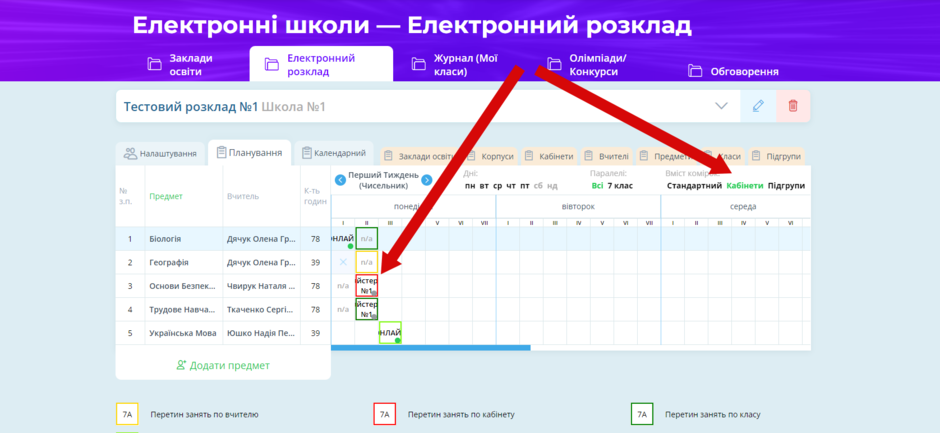
Task: Click the Перший Тиждень (Чисельник) label
Action: [x=384, y=180]
